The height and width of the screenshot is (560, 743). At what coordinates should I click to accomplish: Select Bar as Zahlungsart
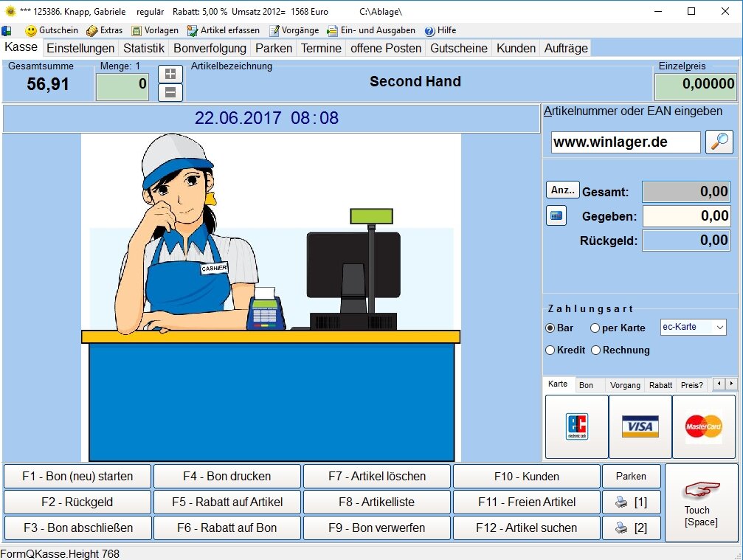tap(549, 328)
